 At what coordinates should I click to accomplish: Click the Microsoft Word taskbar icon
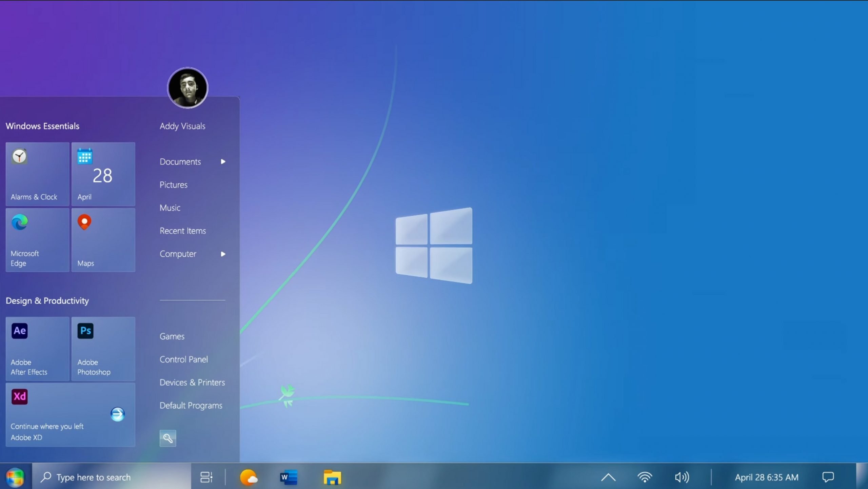pos(289,476)
